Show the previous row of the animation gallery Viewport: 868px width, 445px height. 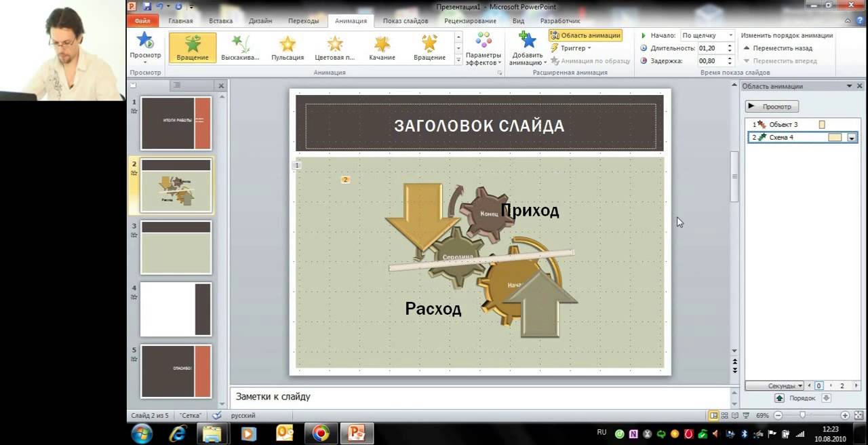tap(458, 37)
